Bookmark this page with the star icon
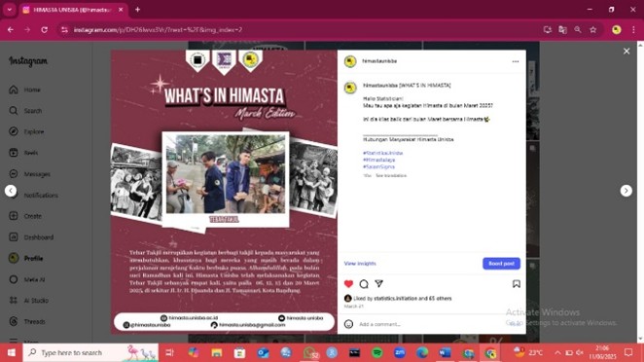Viewport: 644px width, 362px height. (x=593, y=29)
